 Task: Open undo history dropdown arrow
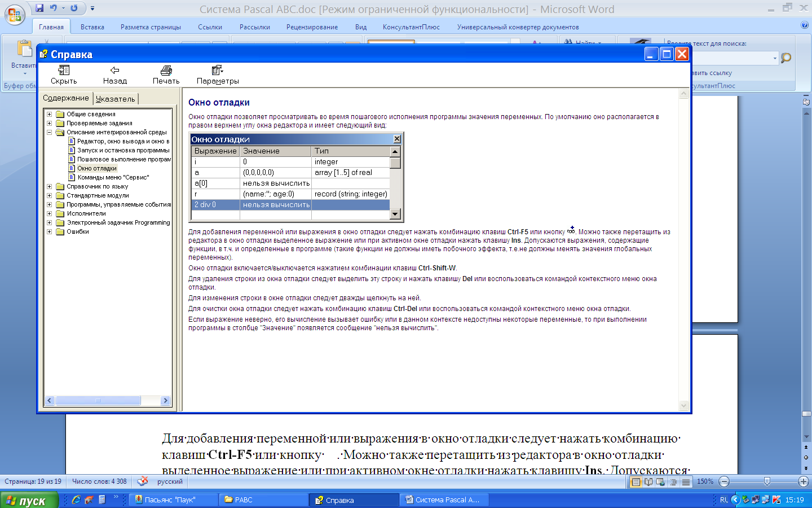point(63,8)
